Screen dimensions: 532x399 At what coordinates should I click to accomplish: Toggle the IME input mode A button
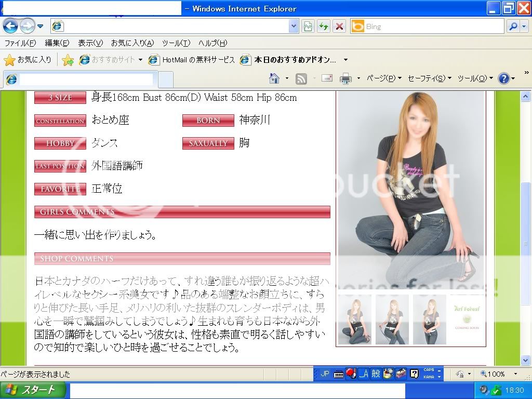click(x=363, y=374)
